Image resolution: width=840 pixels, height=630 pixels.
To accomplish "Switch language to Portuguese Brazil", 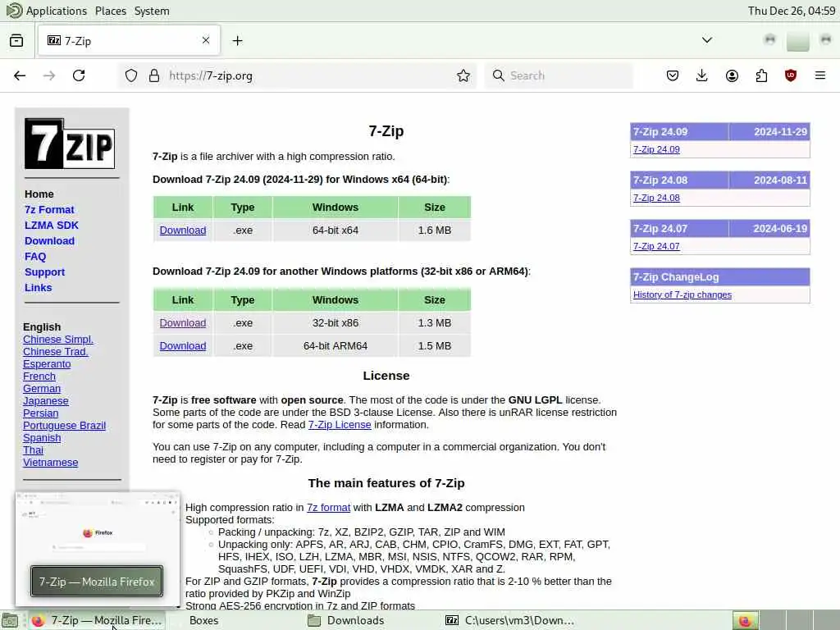I will 64,426.
